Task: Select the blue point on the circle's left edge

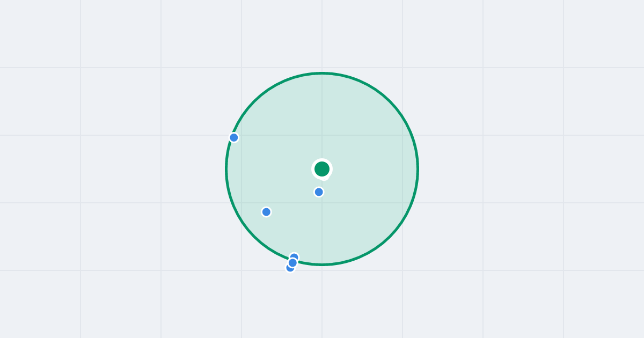Action: [234, 137]
